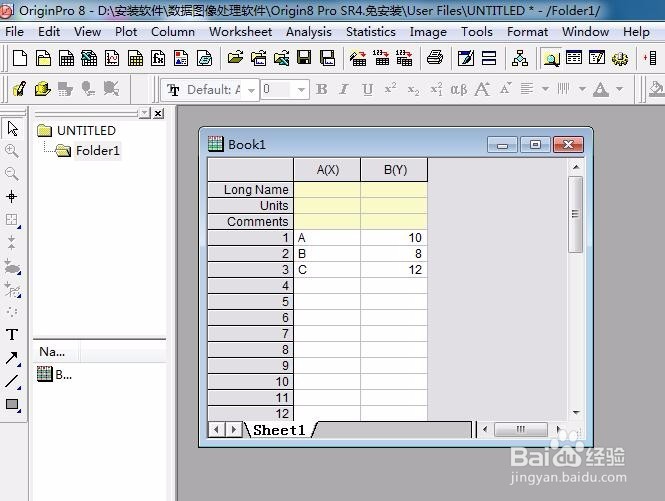Open the Plot menu
The image size is (665, 501).
point(126,32)
